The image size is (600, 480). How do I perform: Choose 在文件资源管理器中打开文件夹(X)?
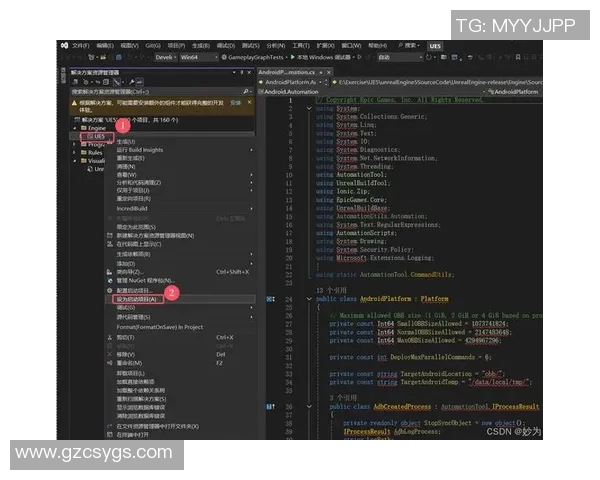pos(158,426)
